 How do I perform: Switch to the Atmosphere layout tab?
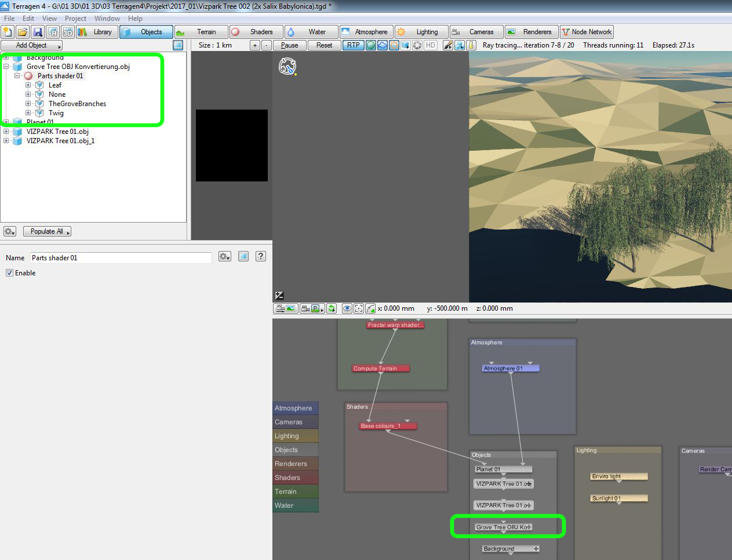pos(367,32)
